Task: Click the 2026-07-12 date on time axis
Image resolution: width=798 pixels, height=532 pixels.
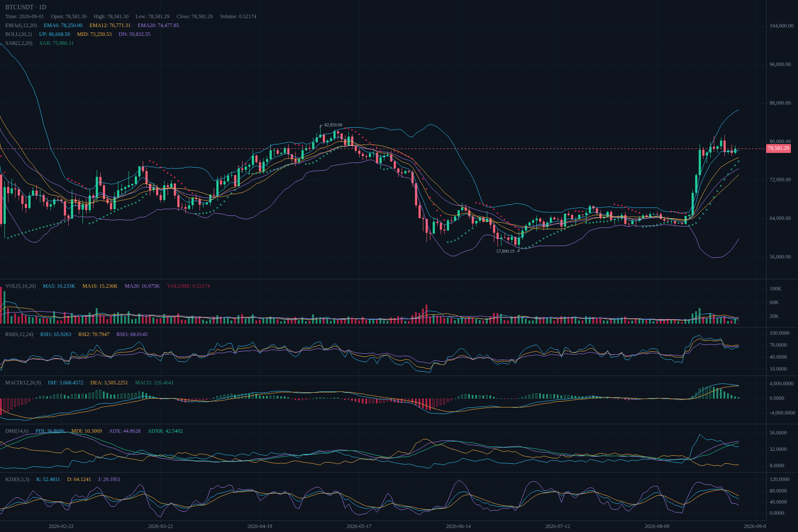Action: point(558,526)
